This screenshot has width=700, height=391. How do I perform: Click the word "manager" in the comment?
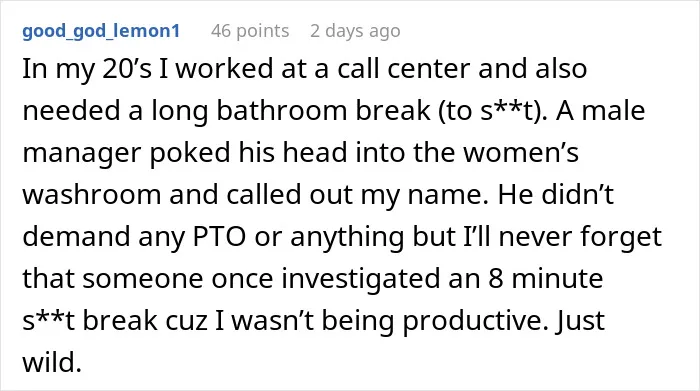coord(82,153)
